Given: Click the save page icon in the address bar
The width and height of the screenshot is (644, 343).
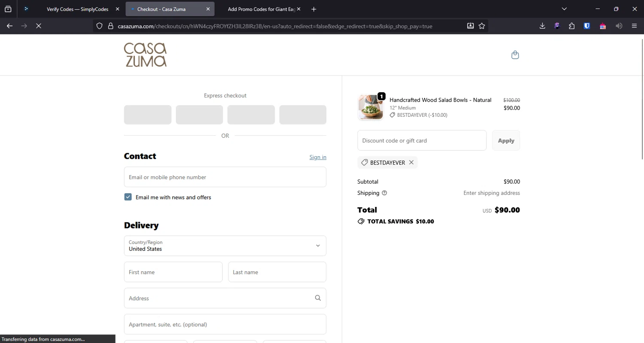Looking at the screenshot, I should click(471, 26).
